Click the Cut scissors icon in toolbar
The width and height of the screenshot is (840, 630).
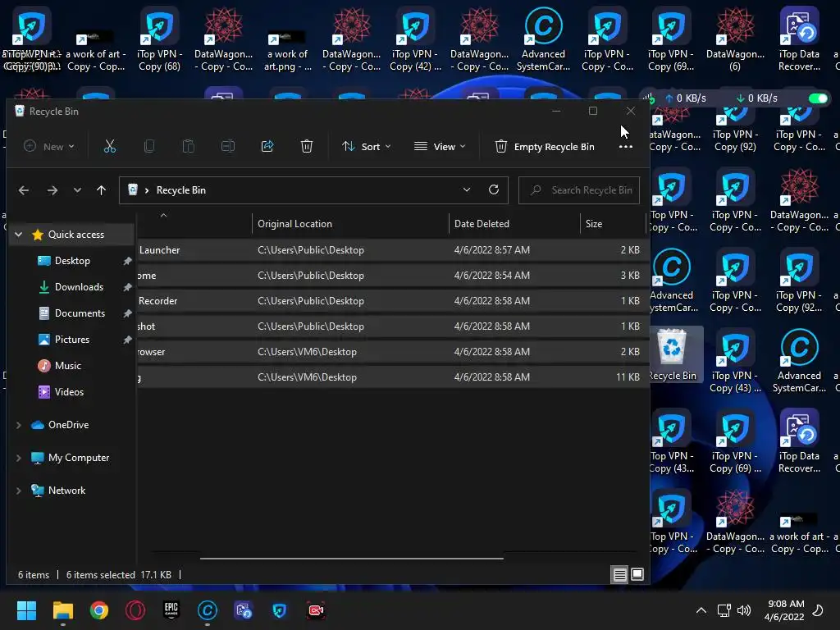[x=109, y=146]
